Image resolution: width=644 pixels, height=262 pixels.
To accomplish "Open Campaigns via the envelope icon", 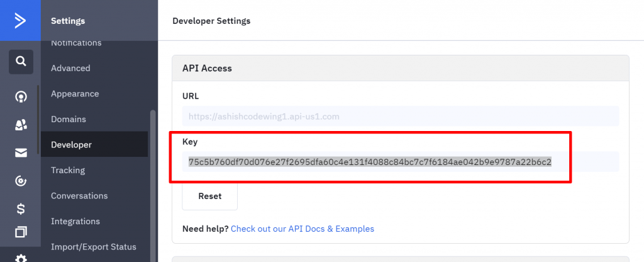I will coord(21,153).
